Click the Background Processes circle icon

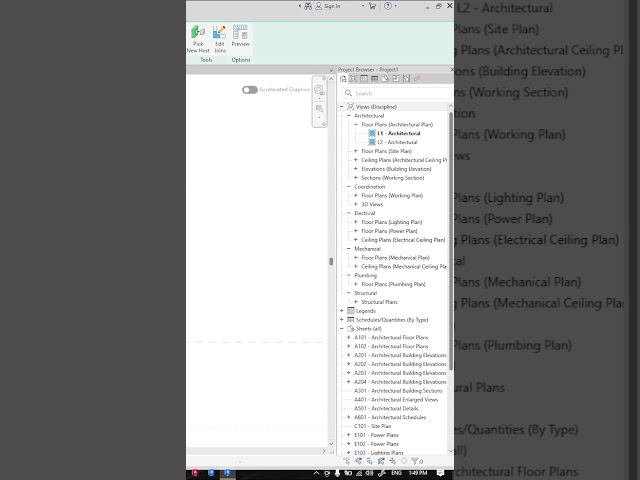[x=404, y=461]
